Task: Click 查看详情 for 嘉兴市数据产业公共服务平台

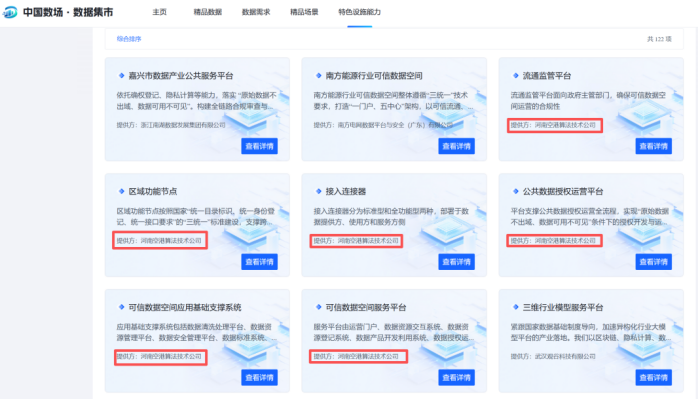Action: pyautogui.click(x=260, y=146)
